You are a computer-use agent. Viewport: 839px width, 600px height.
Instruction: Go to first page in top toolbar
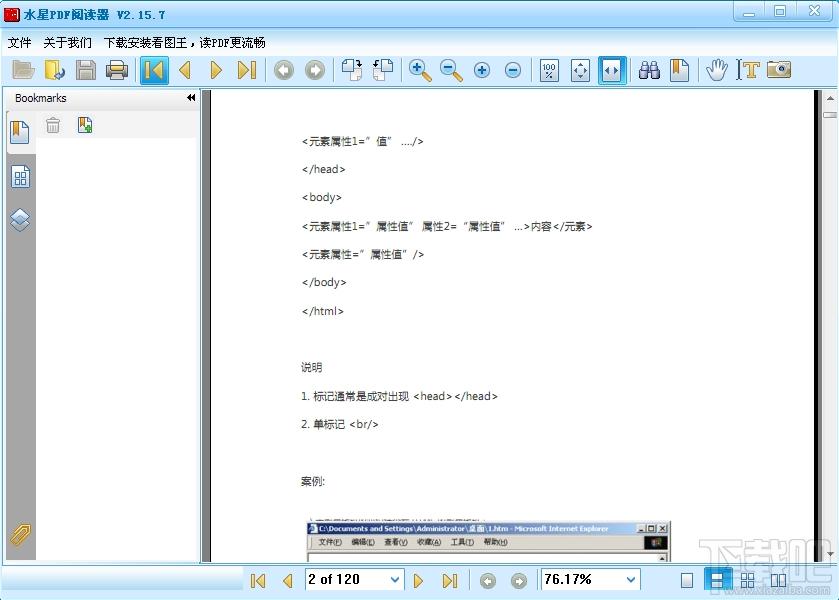coord(154,70)
